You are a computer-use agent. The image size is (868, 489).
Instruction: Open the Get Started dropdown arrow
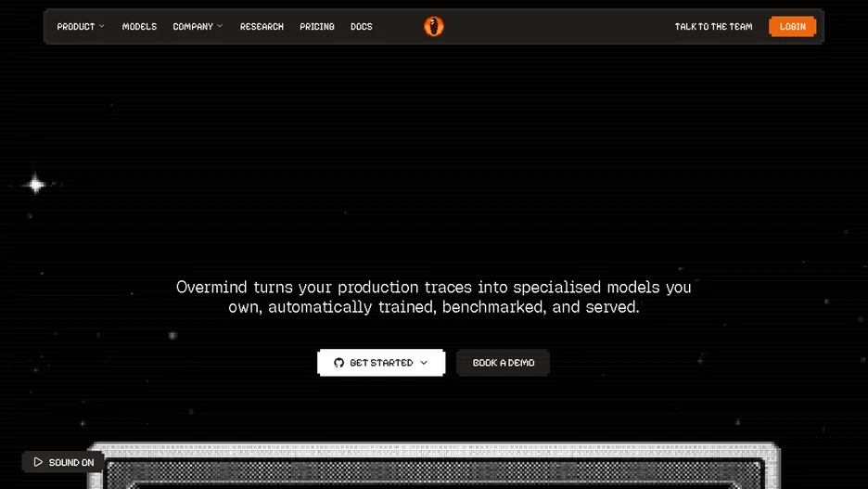point(424,363)
